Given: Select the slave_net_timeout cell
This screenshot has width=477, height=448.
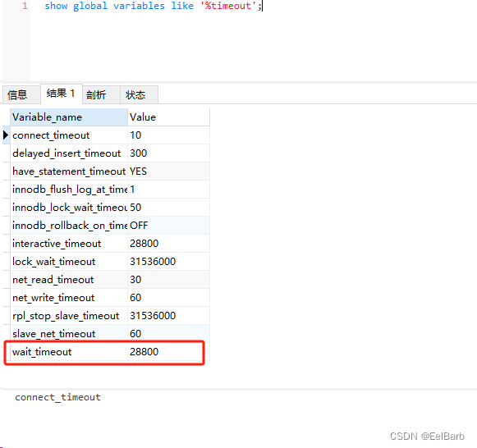Looking at the screenshot, I should coord(69,334).
